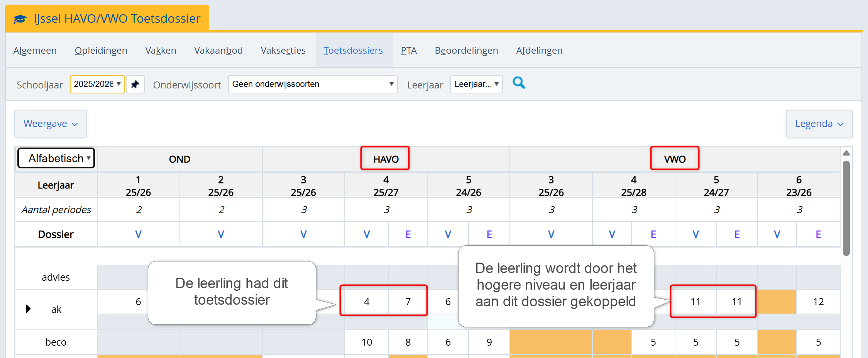Open the Weergave menu button
The height and width of the screenshot is (358, 868).
click(x=51, y=124)
